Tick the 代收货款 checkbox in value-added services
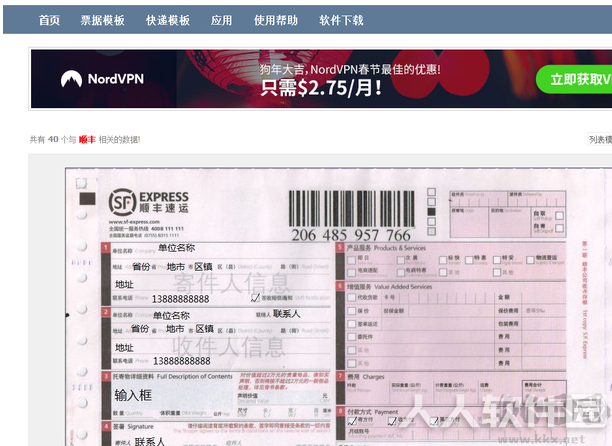 pyautogui.click(x=352, y=298)
